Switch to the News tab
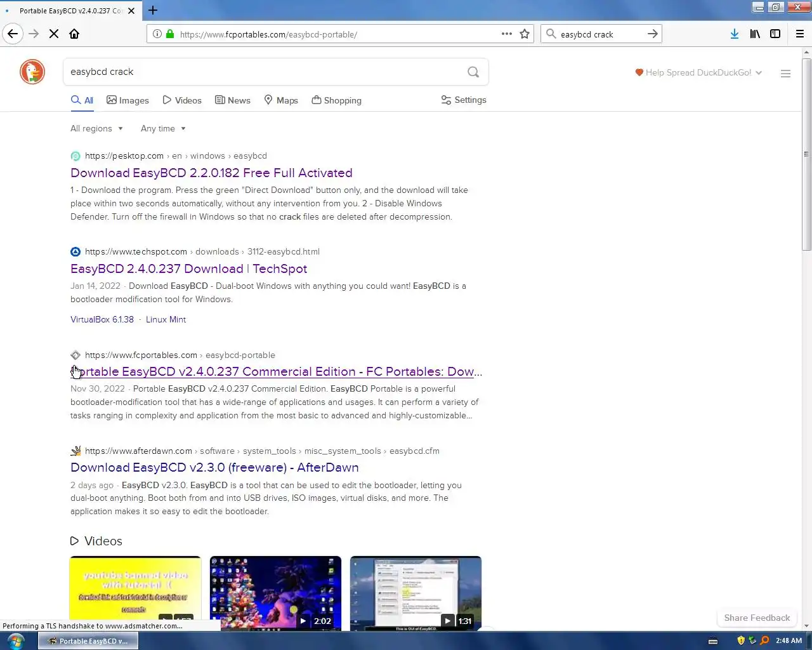Image resolution: width=812 pixels, height=650 pixels. click(233, 100)
